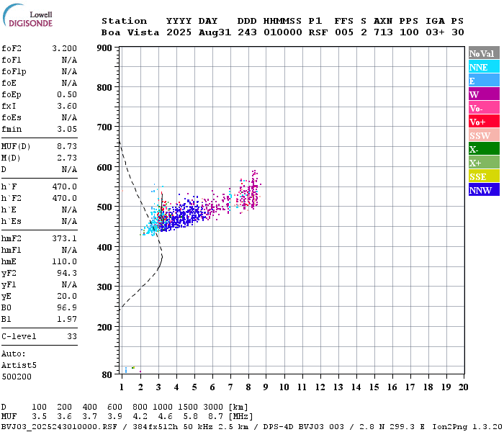Click the Artist5 auto-scaling label
This screenshot has height=432, width=504.
(x=19, y=366)
